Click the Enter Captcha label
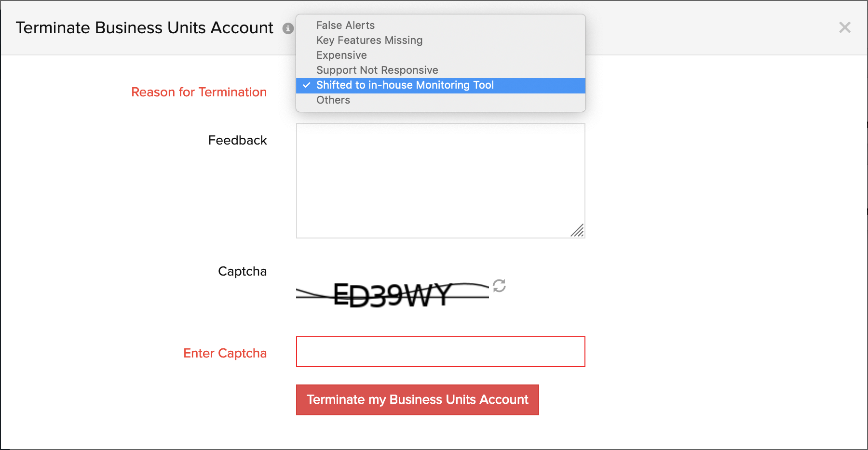The height and width of the screenshot is (450, 868). point(225,353)
